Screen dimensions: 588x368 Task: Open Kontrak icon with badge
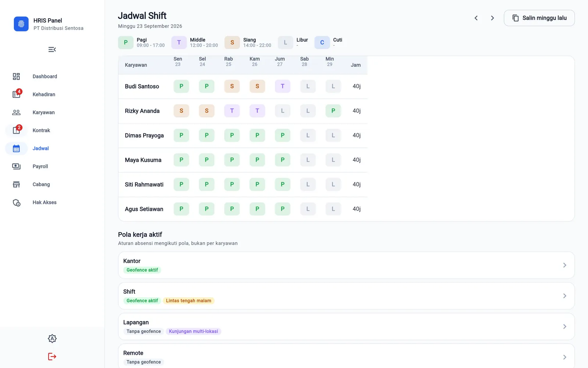tap(16, 130)
